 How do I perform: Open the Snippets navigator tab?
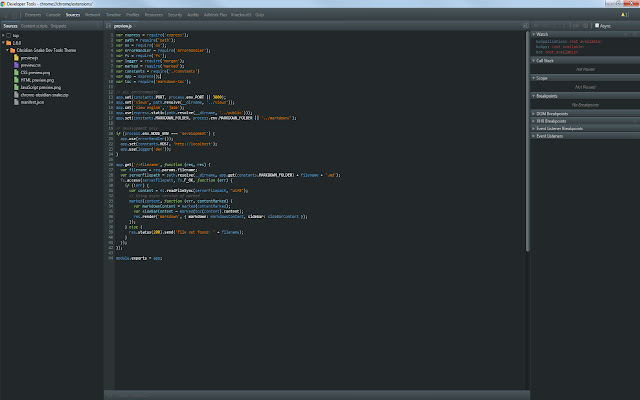click(58, 26)
